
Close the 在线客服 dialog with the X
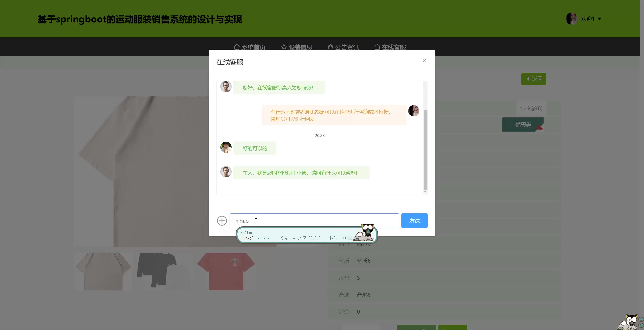tap(425, 60)
